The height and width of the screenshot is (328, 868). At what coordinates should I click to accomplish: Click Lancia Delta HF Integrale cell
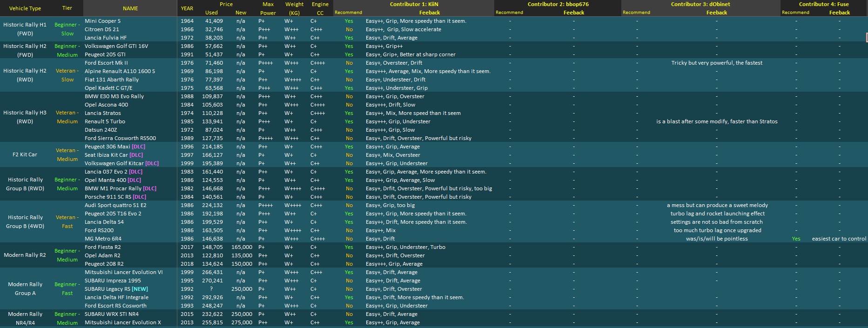(x=130, y=297)
